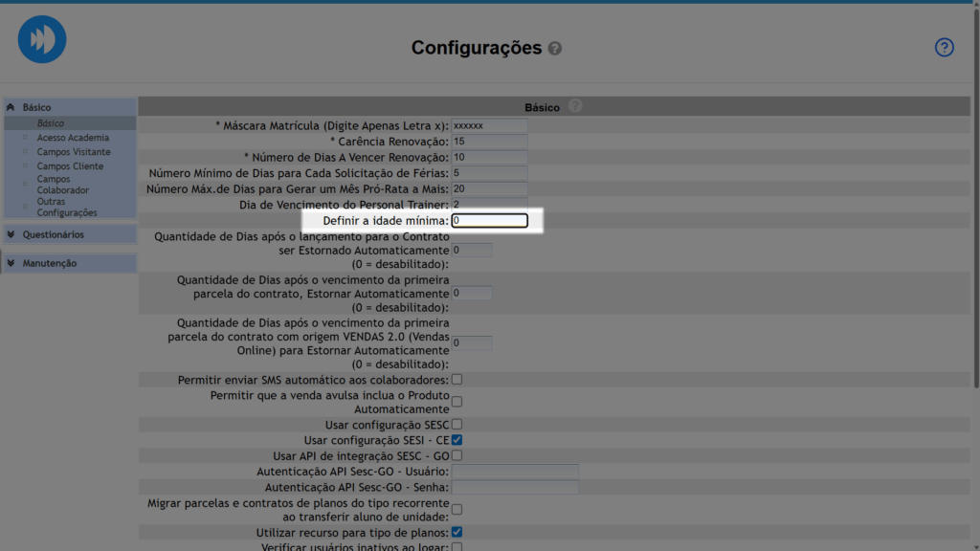This screenshot has height=551, width=980.
Task: Focus the Carência Renovação field
Action: (489, 142)
